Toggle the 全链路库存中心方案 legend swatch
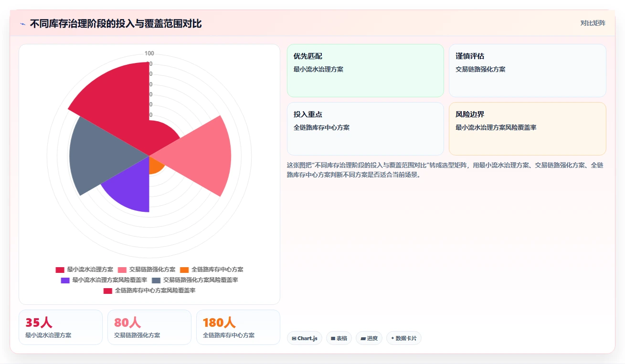 (184, 270)
